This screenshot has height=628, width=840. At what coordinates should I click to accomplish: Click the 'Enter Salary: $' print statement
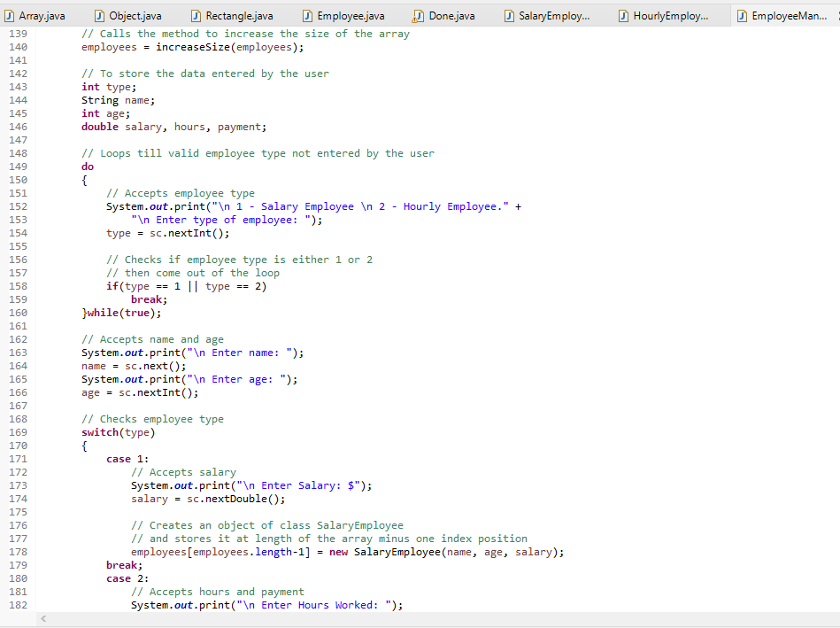click(x=251, y=486)
